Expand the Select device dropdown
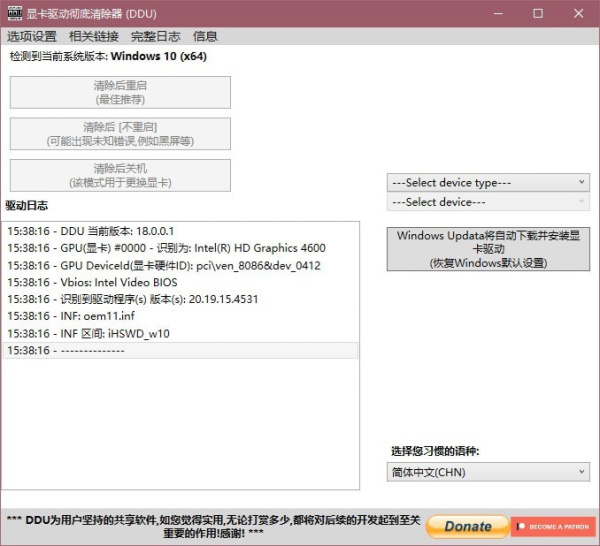The height and width of the screenshot is (546, 600). [x=488, y=202]
